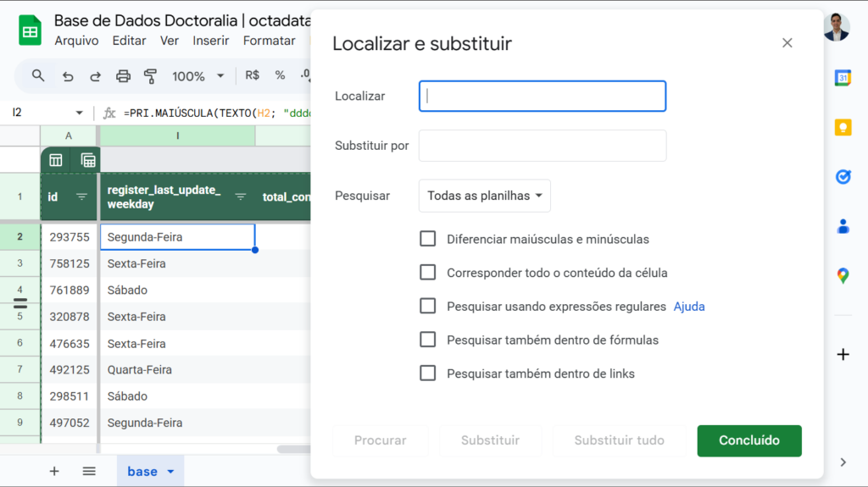Click the Substituir tudo button
The height and width of the screenshot is (487, 868).
click(x=619, y=440)
